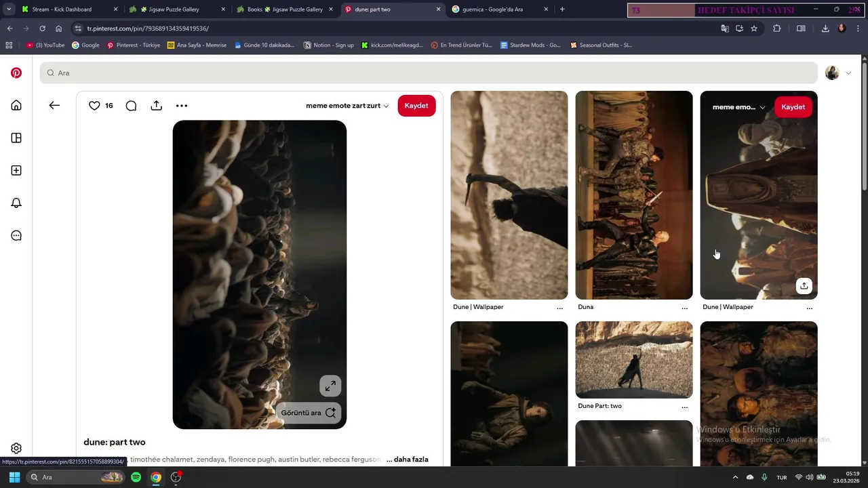Go back with the pin's arrow icon

pos(54,105)
